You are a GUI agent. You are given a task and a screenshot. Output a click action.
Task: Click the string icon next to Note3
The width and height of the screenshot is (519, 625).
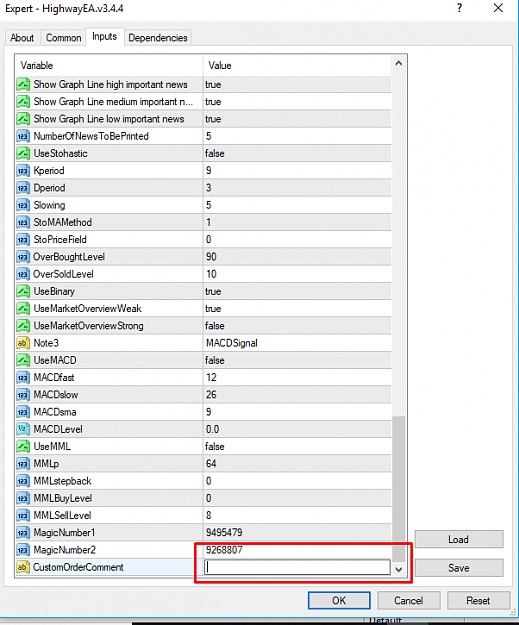(x=23, y=343)
